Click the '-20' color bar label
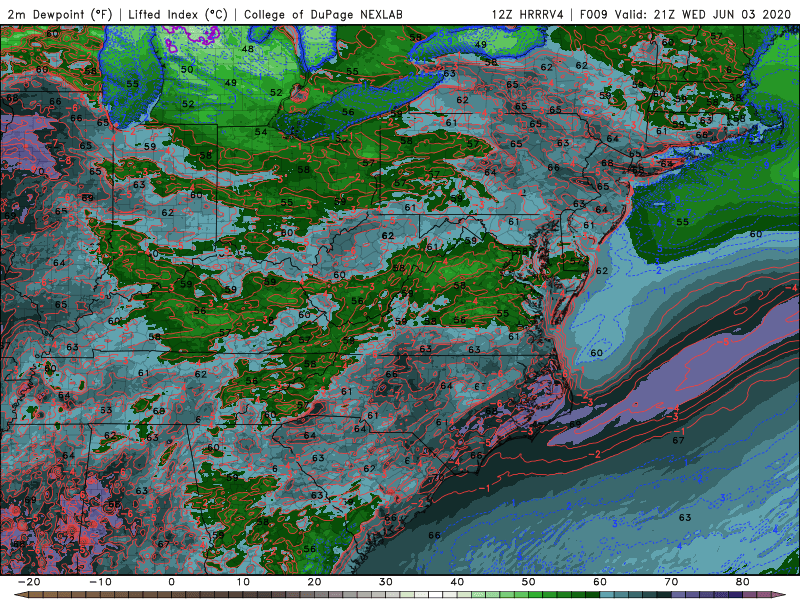The width and height of the screenshot is (800, 600). tap(29, 582)
